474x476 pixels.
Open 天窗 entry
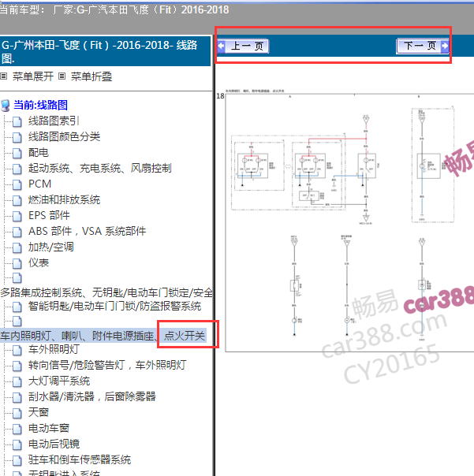click(x=39, y=412)
